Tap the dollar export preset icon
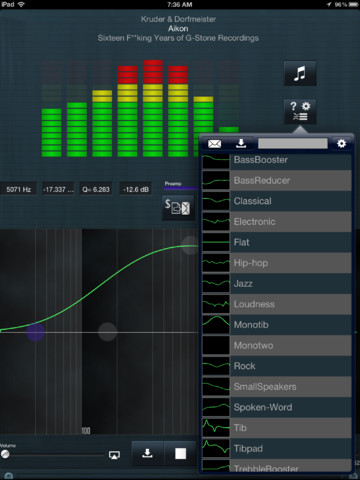 [178, 208]
